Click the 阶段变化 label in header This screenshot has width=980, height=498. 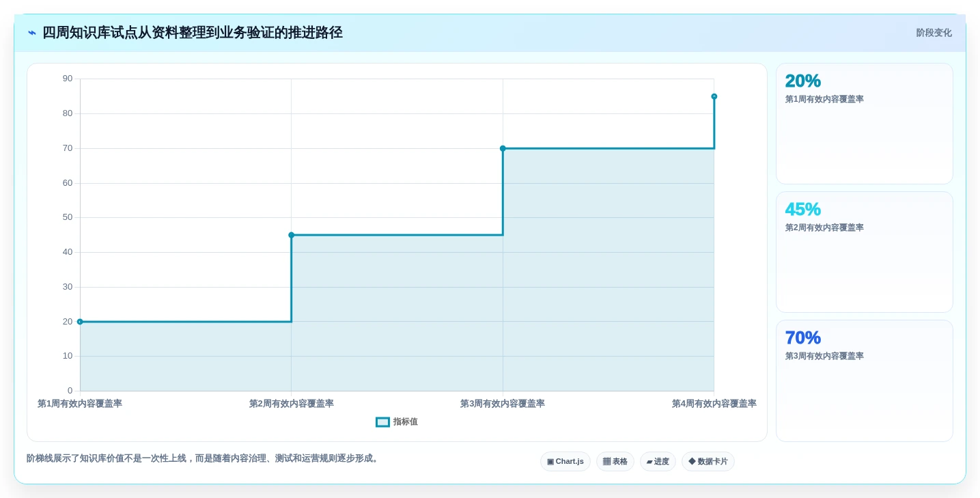tap(934, 33)
